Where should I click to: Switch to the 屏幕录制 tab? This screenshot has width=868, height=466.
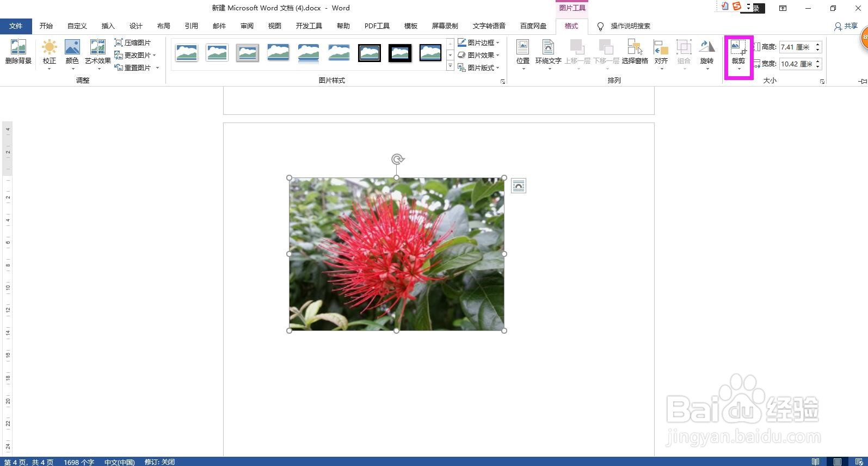pyautogui.click(x=445, y=26)
